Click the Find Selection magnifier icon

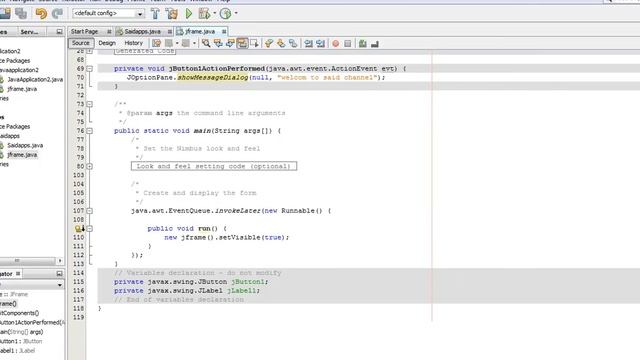click(206, 43)
